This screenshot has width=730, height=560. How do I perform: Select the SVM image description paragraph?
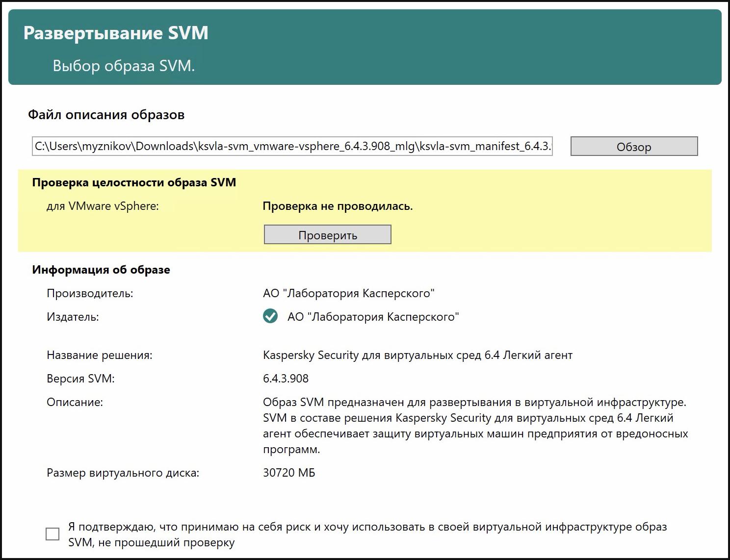pos(475,426)
